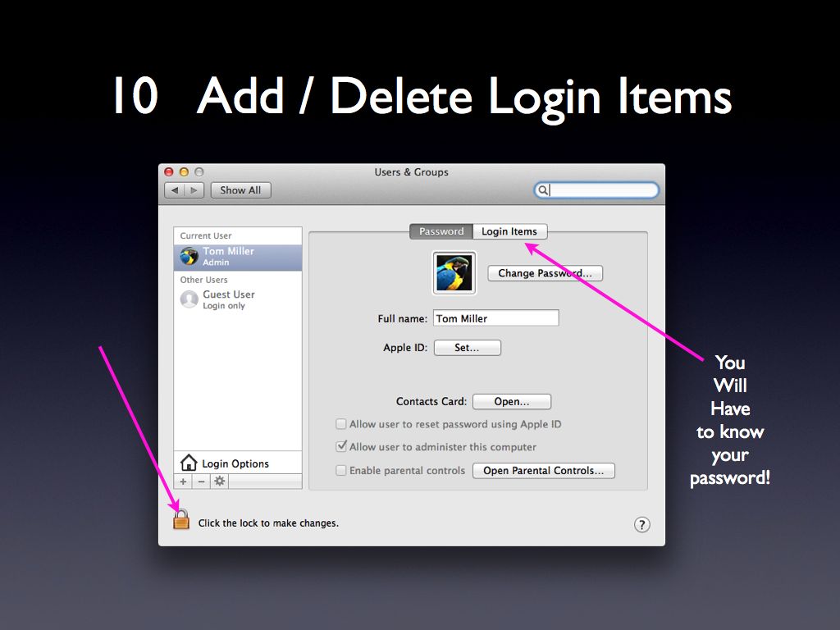Click the red close window button
The height and width of the screenshot is (630, 840).
pos(169,172)
